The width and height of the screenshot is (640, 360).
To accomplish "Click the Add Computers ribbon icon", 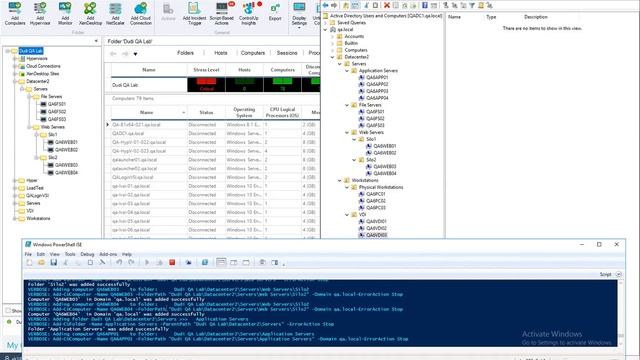I will [15, 13].
